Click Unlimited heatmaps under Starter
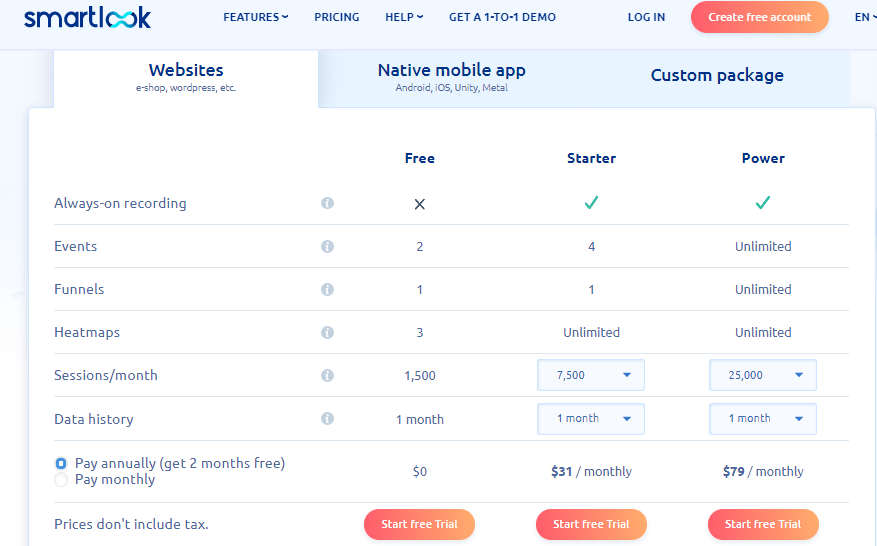 (x=591, y=332)
